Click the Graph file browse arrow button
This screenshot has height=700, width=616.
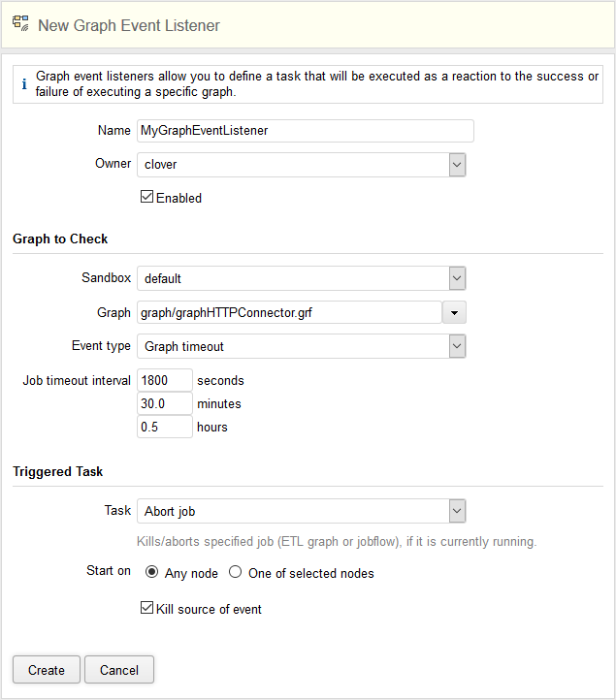pyautogui.click(x=455, y=312)
